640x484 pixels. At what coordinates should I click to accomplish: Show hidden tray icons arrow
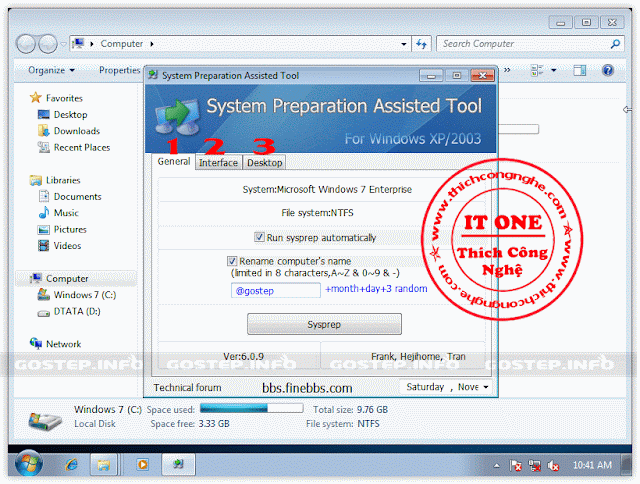tap(496, 465)
